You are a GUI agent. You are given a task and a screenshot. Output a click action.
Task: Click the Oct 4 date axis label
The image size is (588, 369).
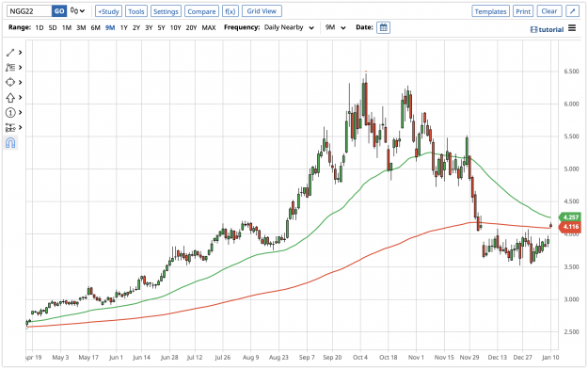(x=360, y=358)
